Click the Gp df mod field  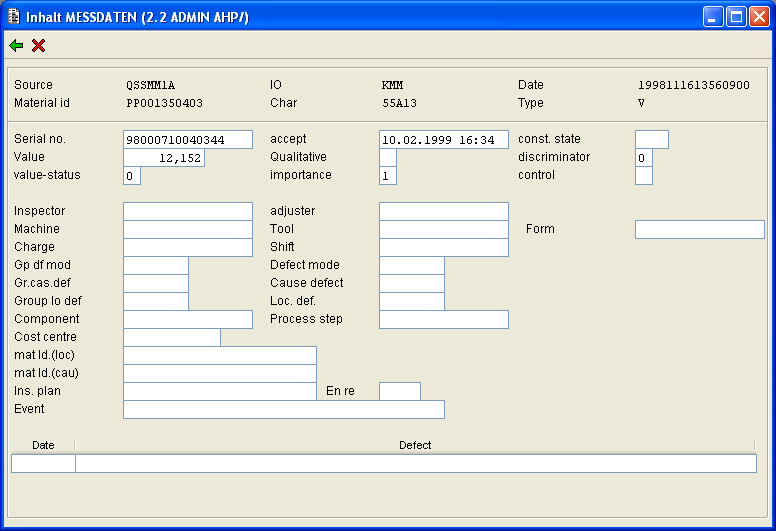[156, 265]
